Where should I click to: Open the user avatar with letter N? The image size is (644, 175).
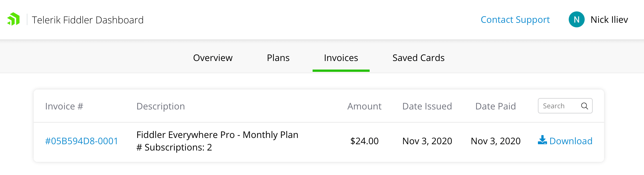pos(576,19)
